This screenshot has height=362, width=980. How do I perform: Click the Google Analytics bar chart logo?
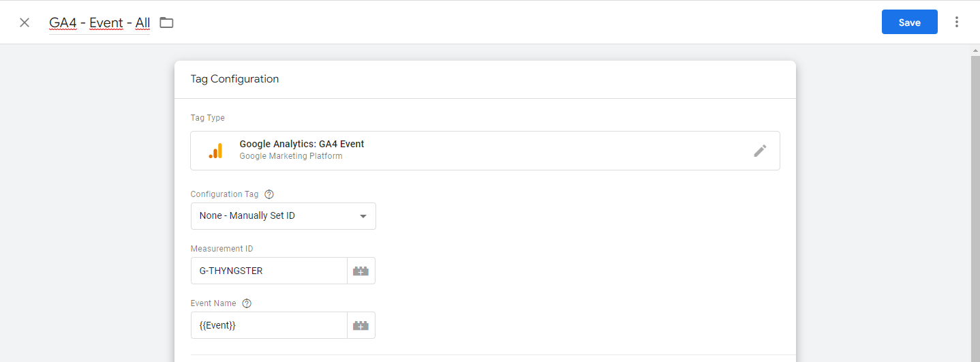(215, 151)
